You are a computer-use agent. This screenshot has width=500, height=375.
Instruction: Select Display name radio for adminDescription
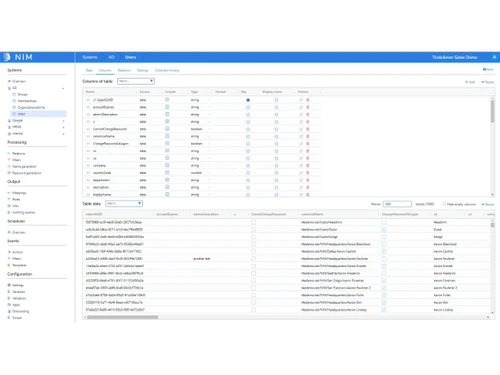276,115
